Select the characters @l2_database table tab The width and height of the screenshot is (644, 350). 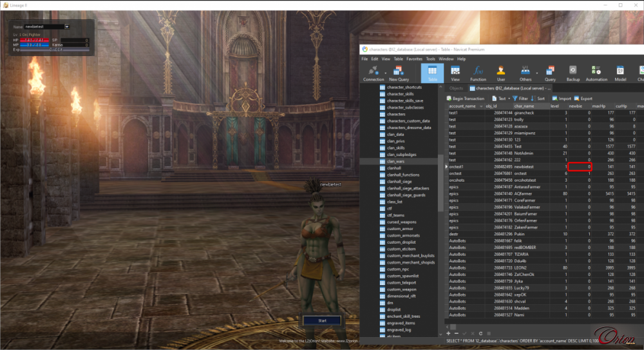[509, 88]
